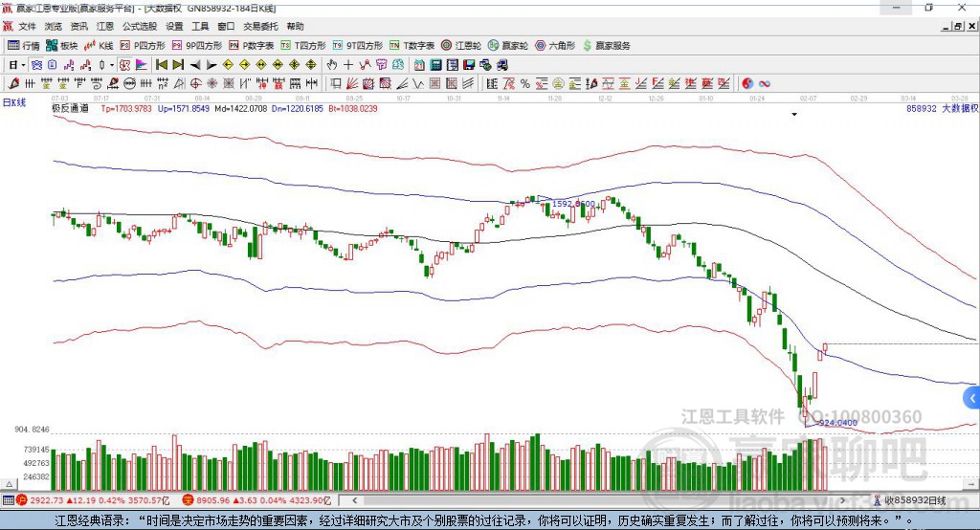Screen dimensions: 980x530
Task: Jump to first bar arrow icon
Action: 162,65
